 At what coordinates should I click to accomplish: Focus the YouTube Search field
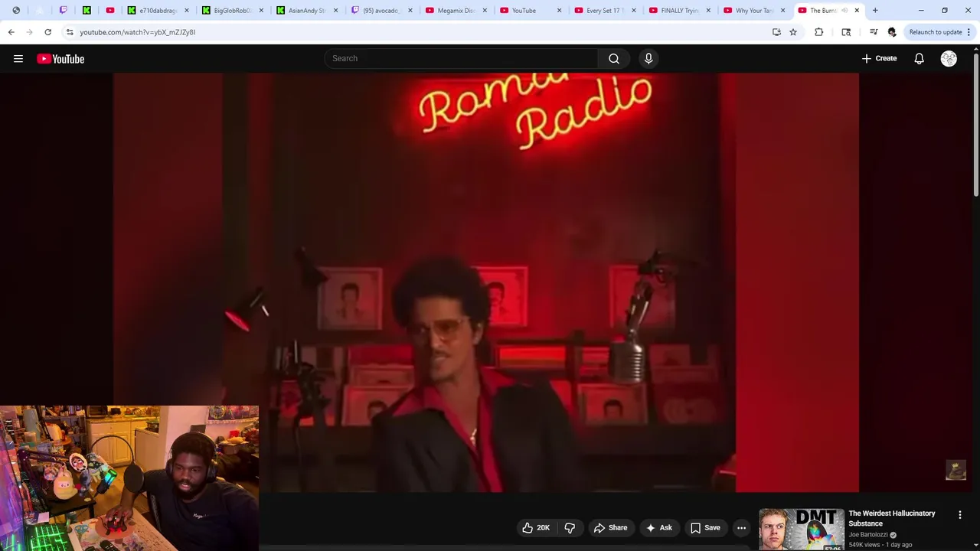[x=462, y=59]
